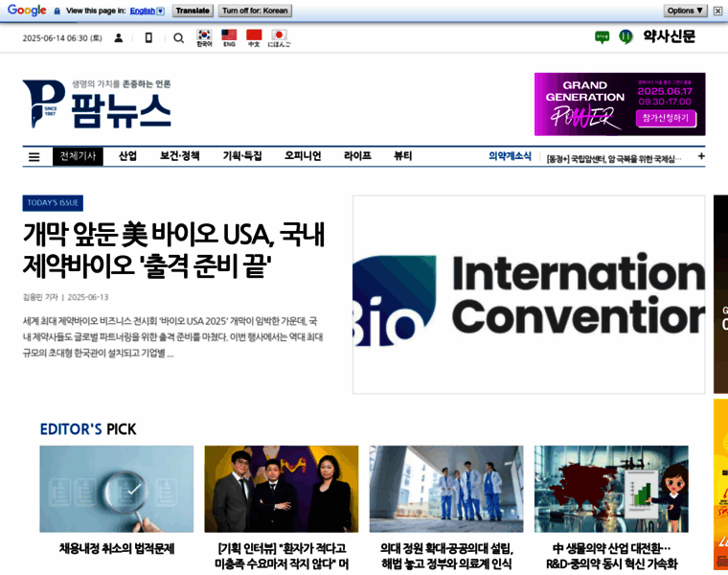Viewport: 728px width, 575px height.
Task: Open the China map chart thumbnail
Action: point(611,489)
